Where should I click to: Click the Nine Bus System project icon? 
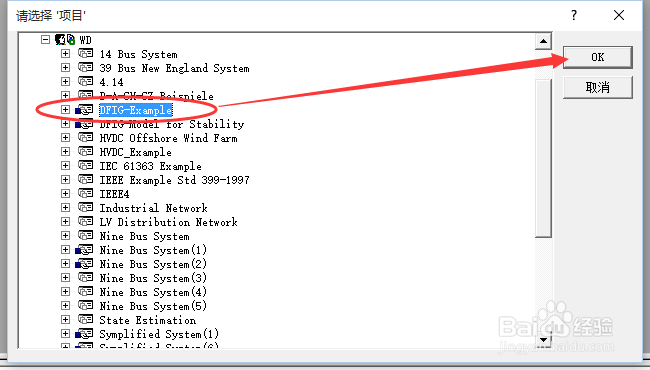85,235
